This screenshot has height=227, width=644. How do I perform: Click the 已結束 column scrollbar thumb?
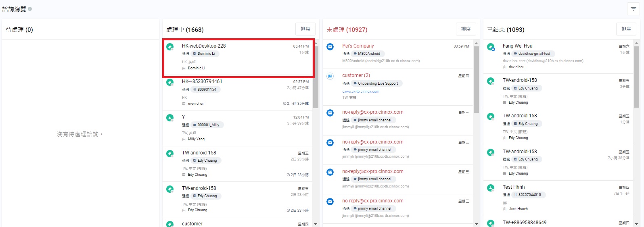636,77
